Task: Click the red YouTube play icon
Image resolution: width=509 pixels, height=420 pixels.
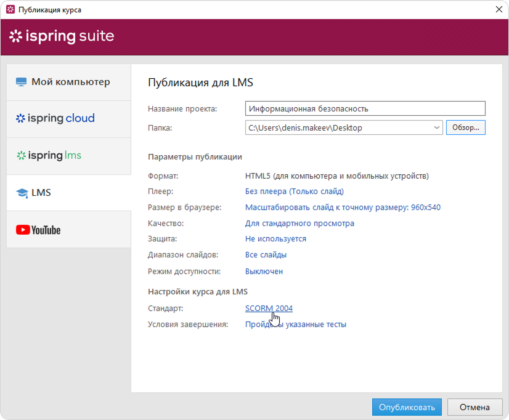Action: click(23, 230)
